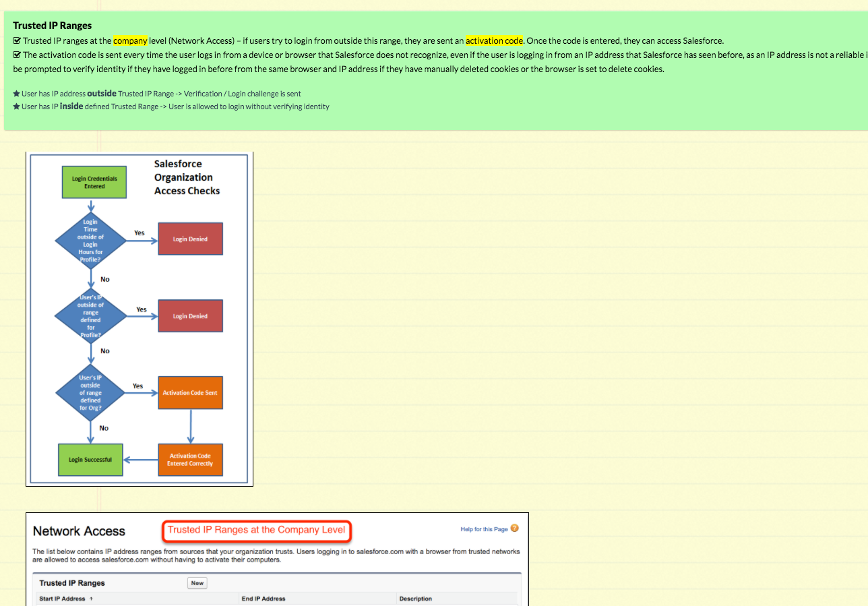Viewport: 868px width, 606px height.
Task: Click the star icon before "User has IP address outside"
Action: (x=16, y=94)
